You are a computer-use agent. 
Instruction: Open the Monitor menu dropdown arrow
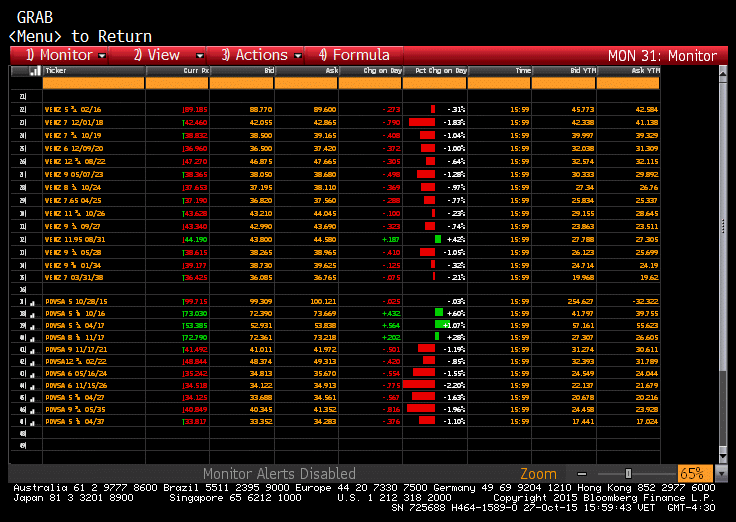coord(102,56)
